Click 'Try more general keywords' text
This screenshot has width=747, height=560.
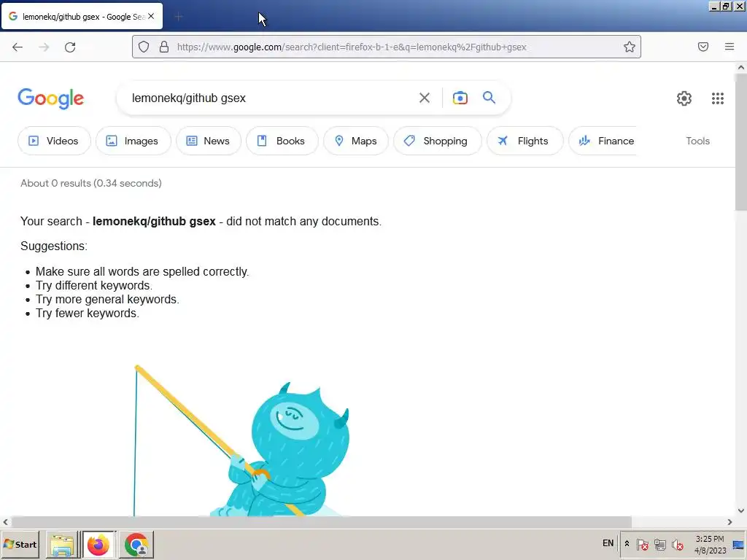click(x=107, y=299)
